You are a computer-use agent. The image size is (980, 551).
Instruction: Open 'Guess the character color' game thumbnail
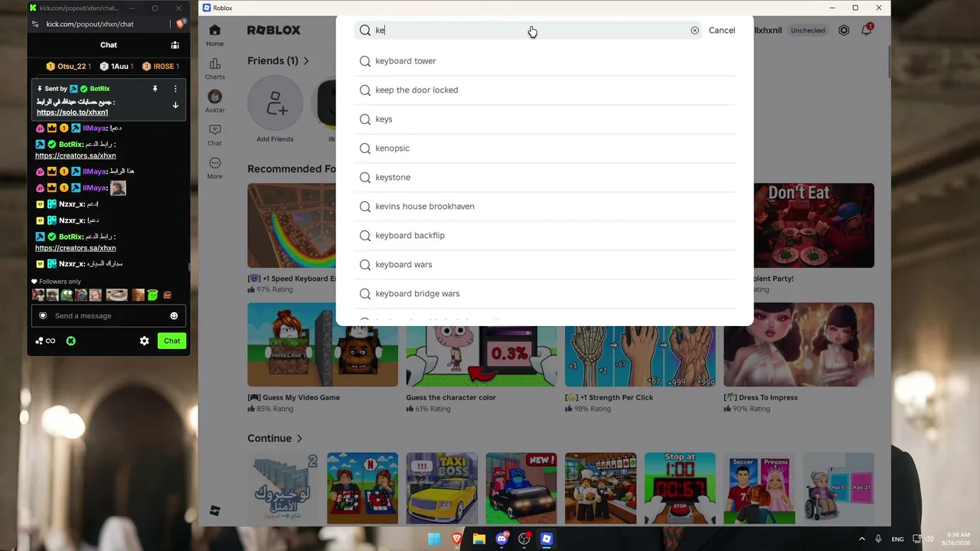tap(482, 344)
